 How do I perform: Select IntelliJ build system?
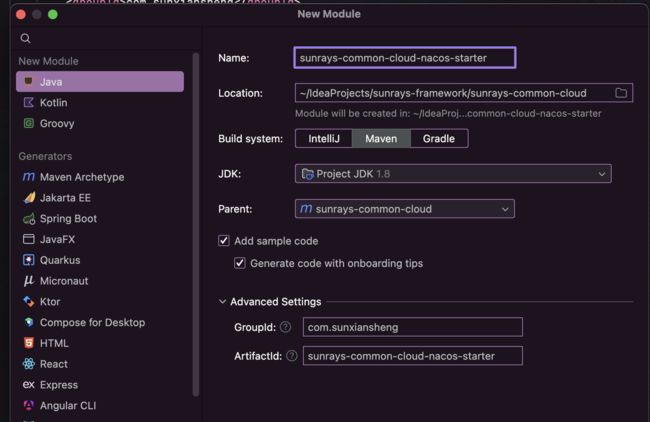click(x=324, y=138)
